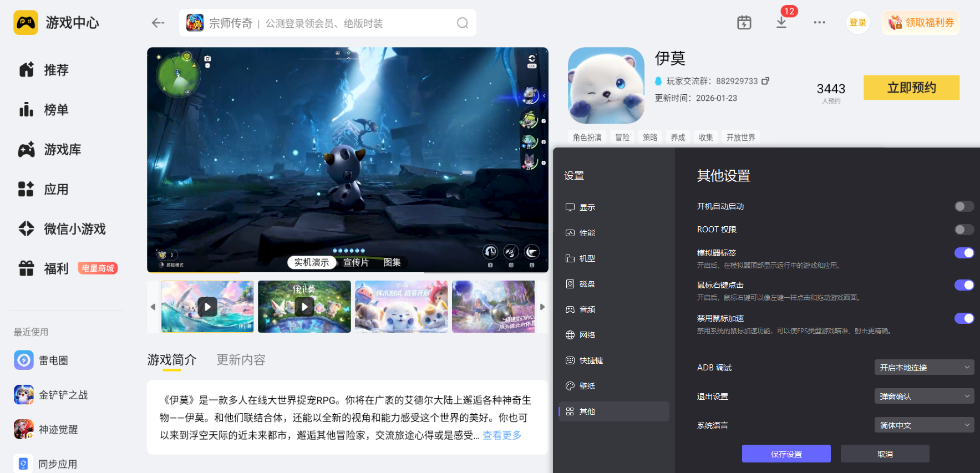Open the downloads icon with badge 12
Image resolution: width=980 pixels, height=473 pixels.
coord(781,23)
